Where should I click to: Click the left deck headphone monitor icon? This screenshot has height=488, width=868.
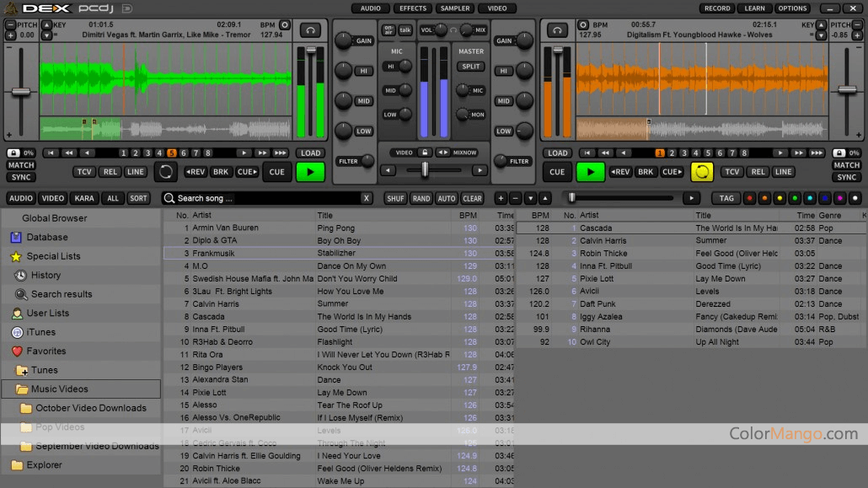point(310,30)
